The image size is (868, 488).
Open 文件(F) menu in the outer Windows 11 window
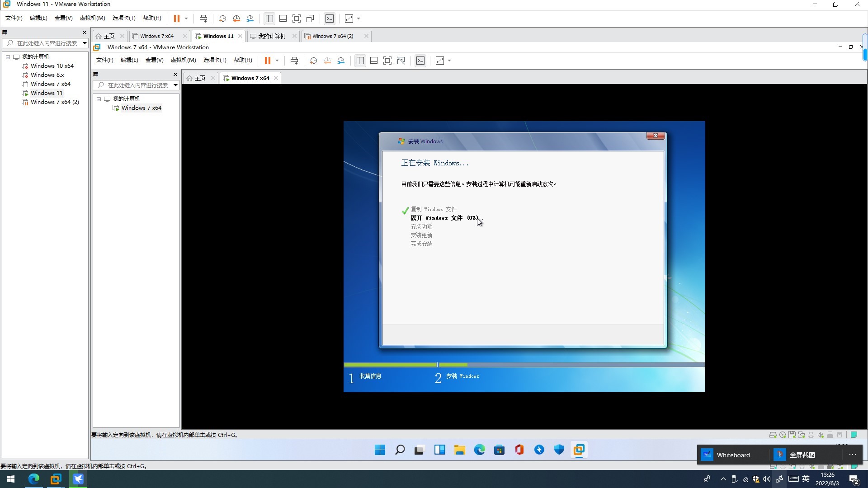(x=14, y=18)
